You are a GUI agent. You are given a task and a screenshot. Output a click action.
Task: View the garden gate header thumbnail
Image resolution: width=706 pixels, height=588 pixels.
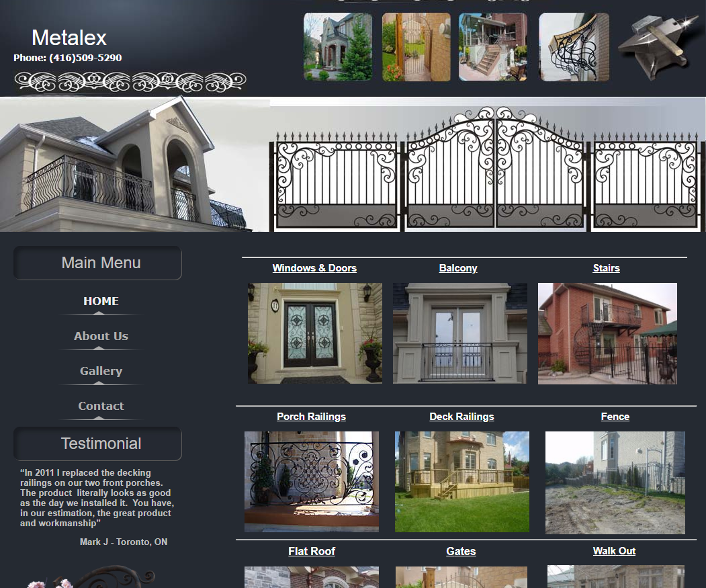[x=416, y=47]
